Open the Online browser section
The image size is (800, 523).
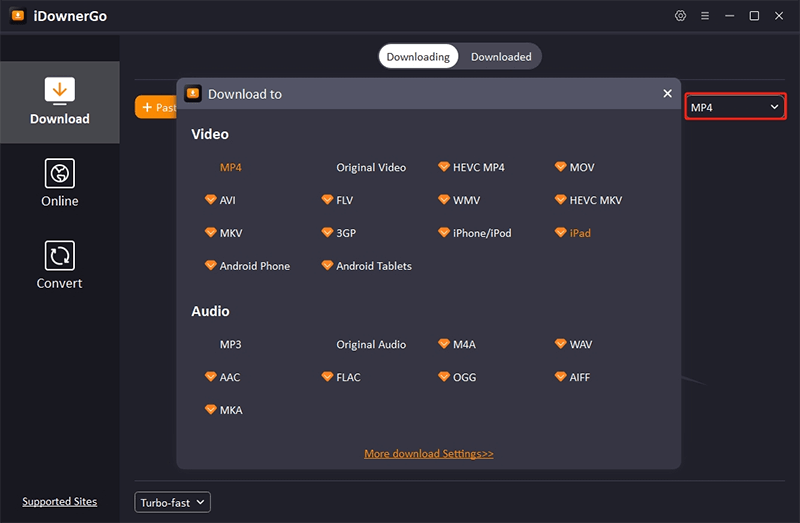60,183
